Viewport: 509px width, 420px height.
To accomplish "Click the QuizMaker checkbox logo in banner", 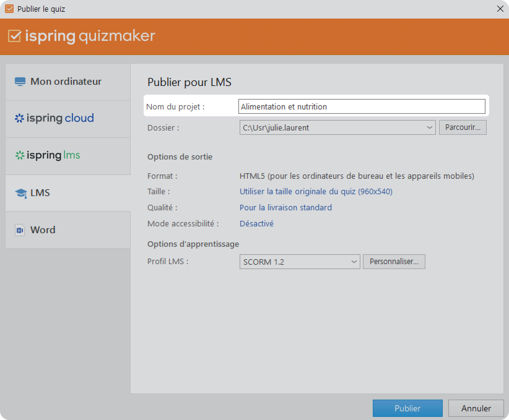I will click(15, 36).
